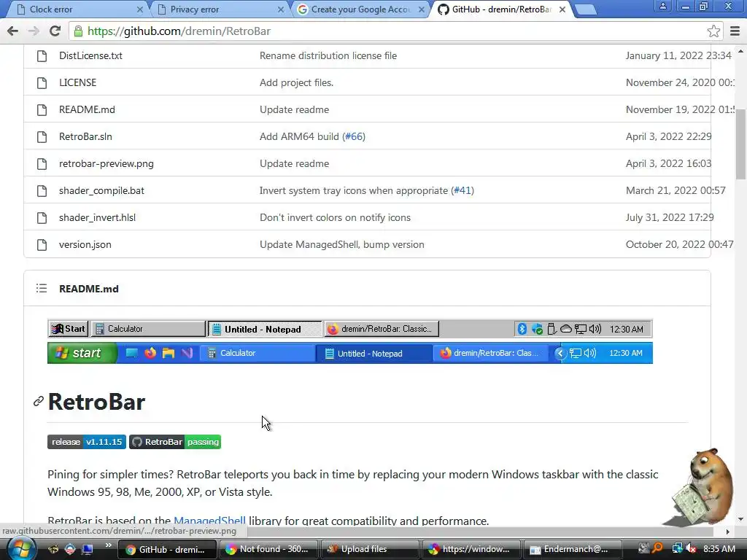Open the Chrome hamburger menu
This screenshot has width=747, height=560.
tap(735, 31)
